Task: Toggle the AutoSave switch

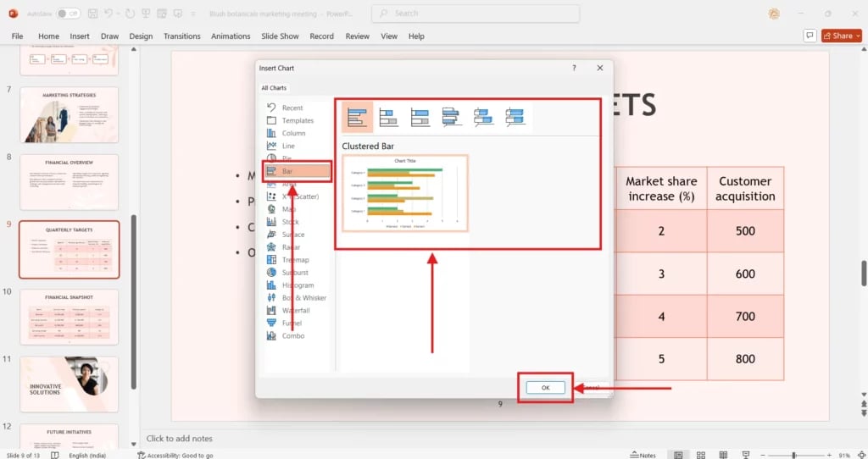Action: click(x=68, y=14)
